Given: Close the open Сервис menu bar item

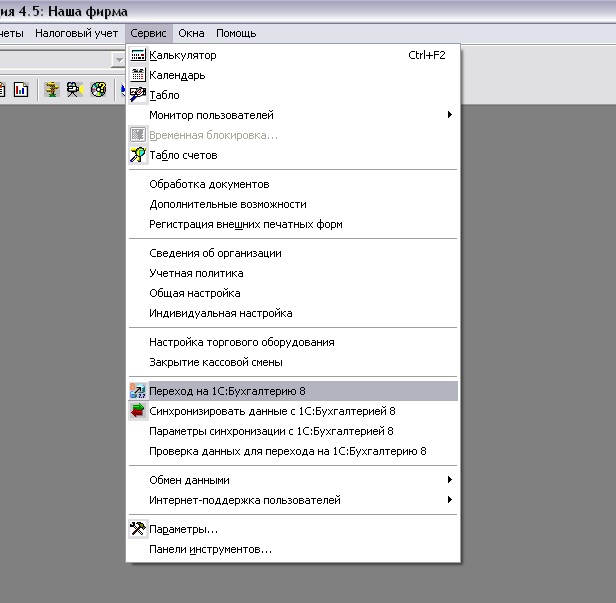Looking at the screenshot, I should [x=148, y=33].
